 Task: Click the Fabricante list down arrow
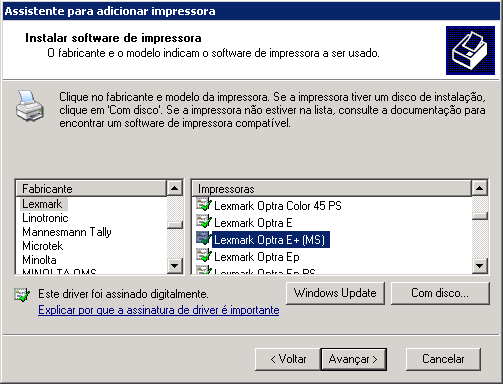coord(175,266)
